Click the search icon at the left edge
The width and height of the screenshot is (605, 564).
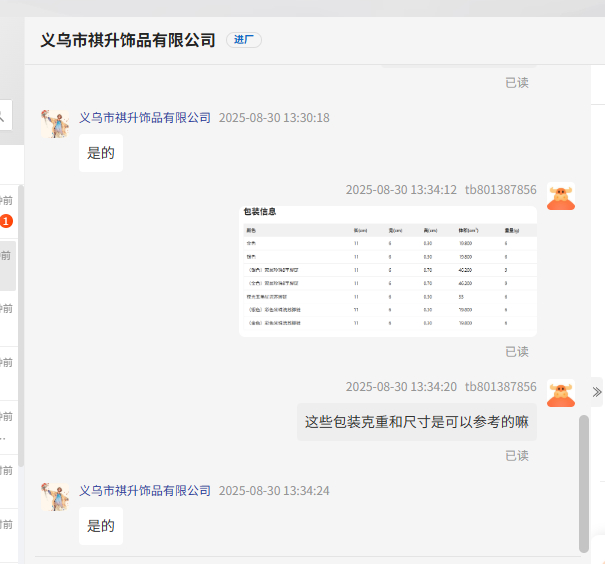click(x=3, y=117)
